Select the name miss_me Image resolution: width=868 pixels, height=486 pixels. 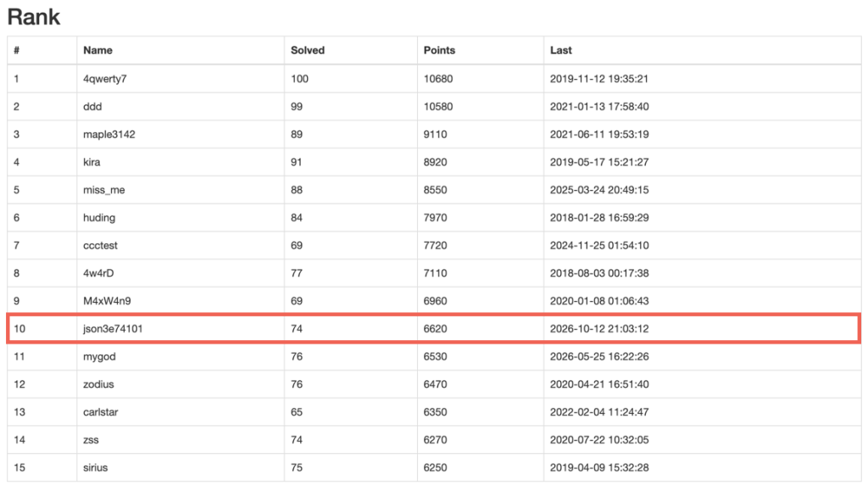click(103, 189)
